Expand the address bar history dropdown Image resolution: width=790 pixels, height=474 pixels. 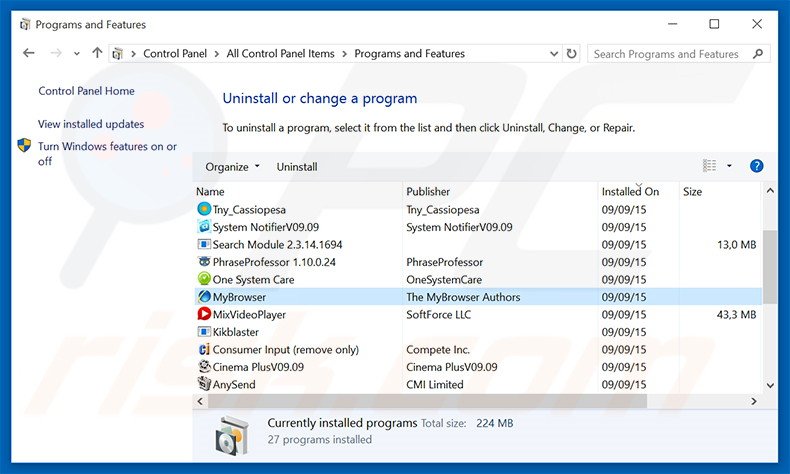[554, 53]
